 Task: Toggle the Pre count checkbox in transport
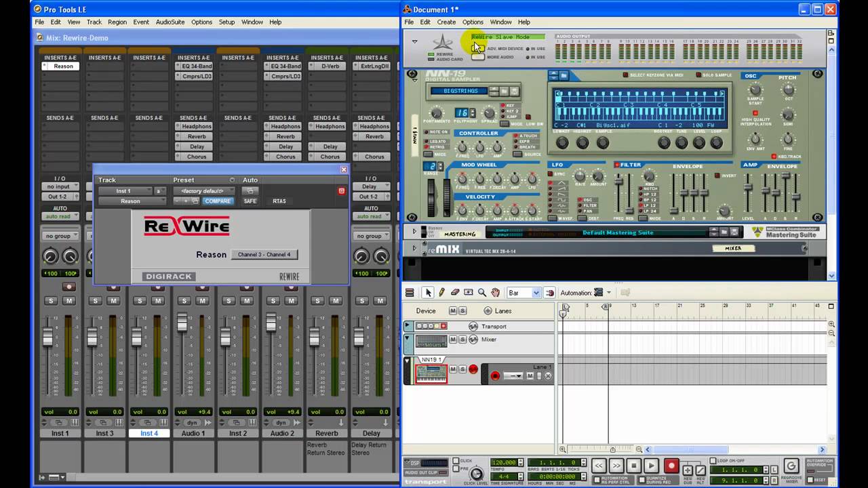pos(456,468)
